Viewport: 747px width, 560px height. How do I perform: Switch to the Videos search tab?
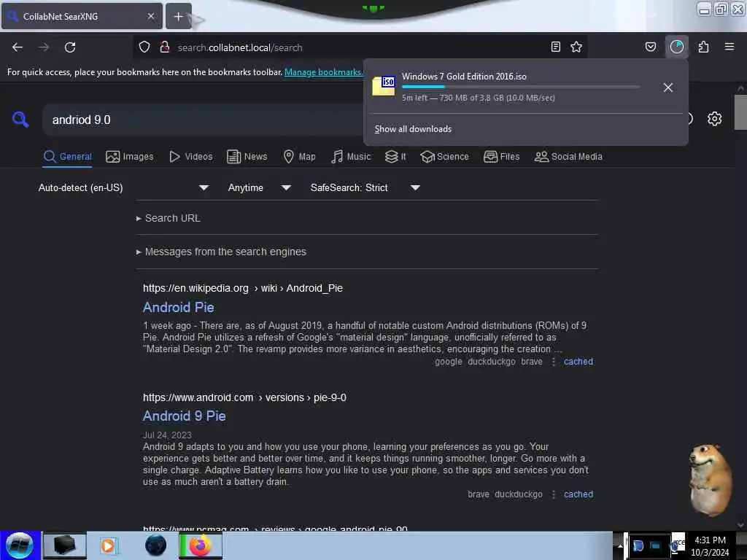[191, 157]
